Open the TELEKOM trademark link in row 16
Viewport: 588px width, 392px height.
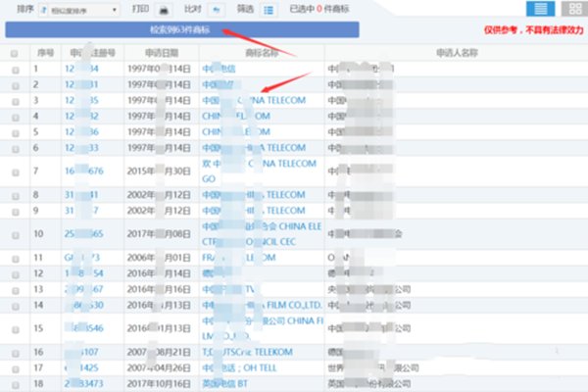pos(247,352)
